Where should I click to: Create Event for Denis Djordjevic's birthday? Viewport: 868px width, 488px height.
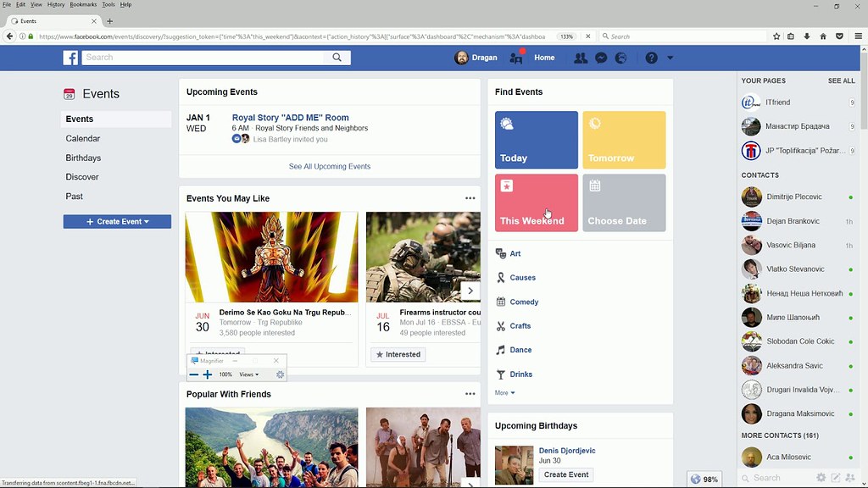(x=565, y=474)
